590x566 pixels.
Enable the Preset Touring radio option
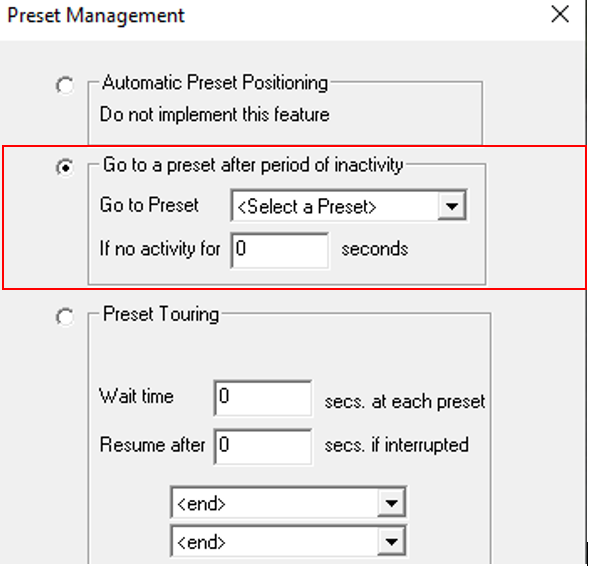coord(65,317)
